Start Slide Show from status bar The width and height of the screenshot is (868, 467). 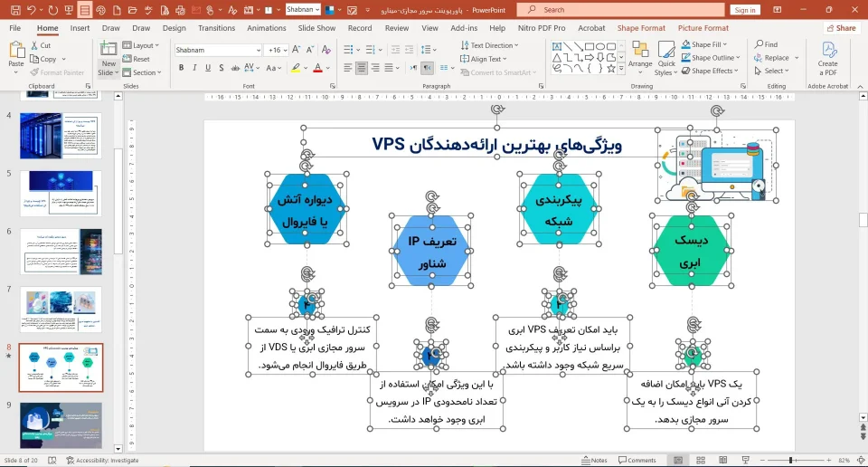[746, 461]
